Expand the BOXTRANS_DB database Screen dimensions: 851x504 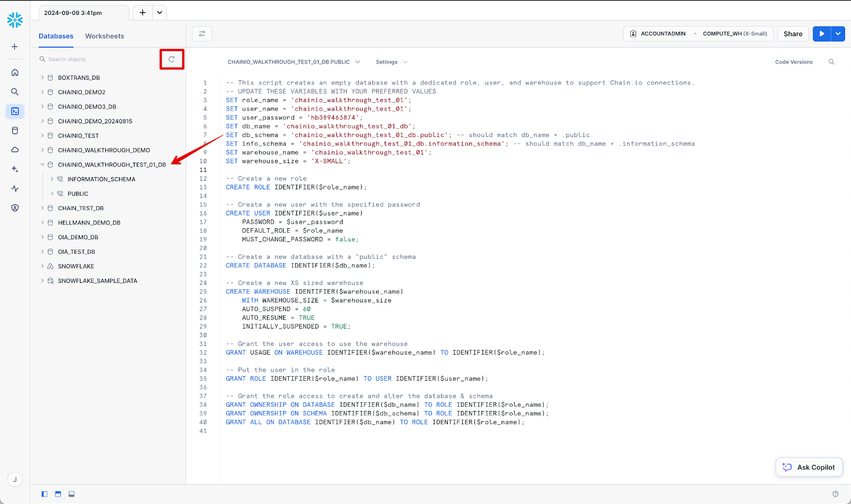[43, 78]
